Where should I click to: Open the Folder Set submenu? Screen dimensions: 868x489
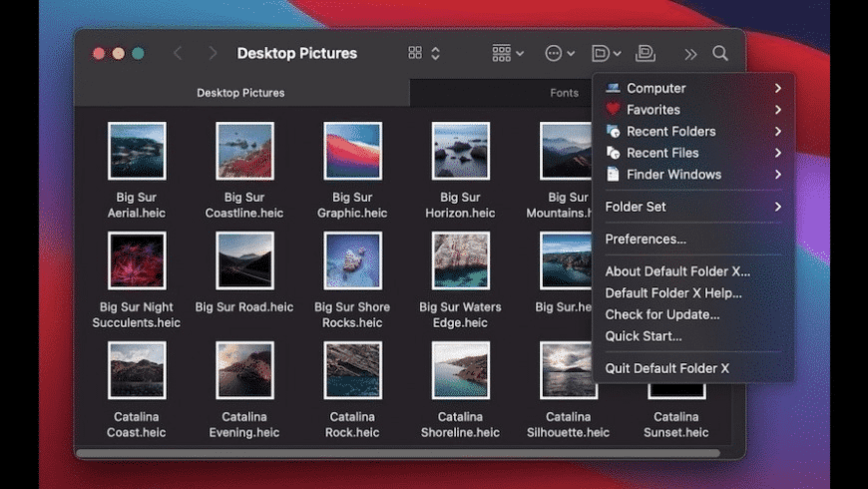click(x=693, y=207)
